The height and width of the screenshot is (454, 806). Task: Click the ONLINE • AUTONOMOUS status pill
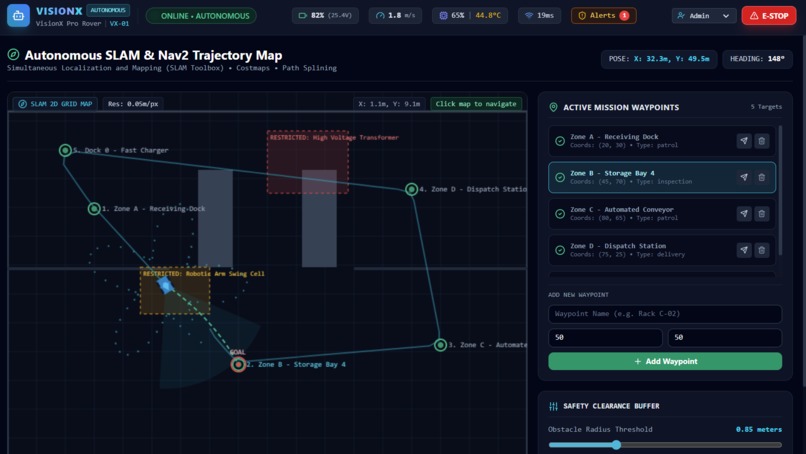coord(201,16)
